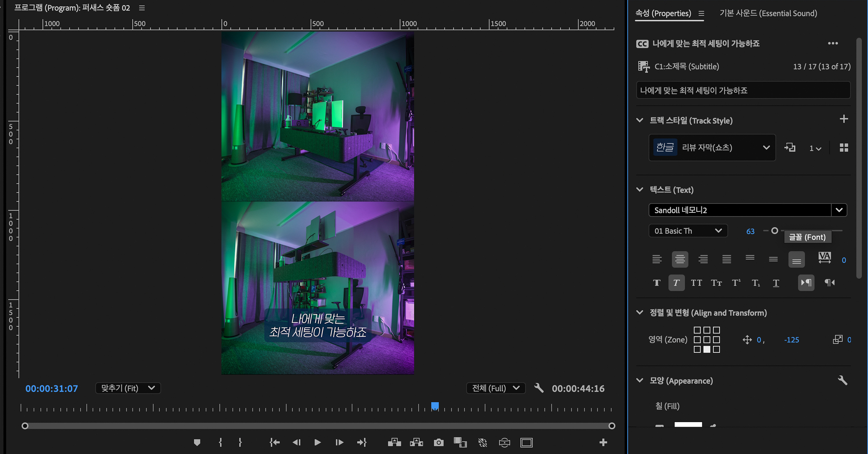Click the push to track style icon
This screenshot has height=454, width=868.
click(x=790, y=148)
